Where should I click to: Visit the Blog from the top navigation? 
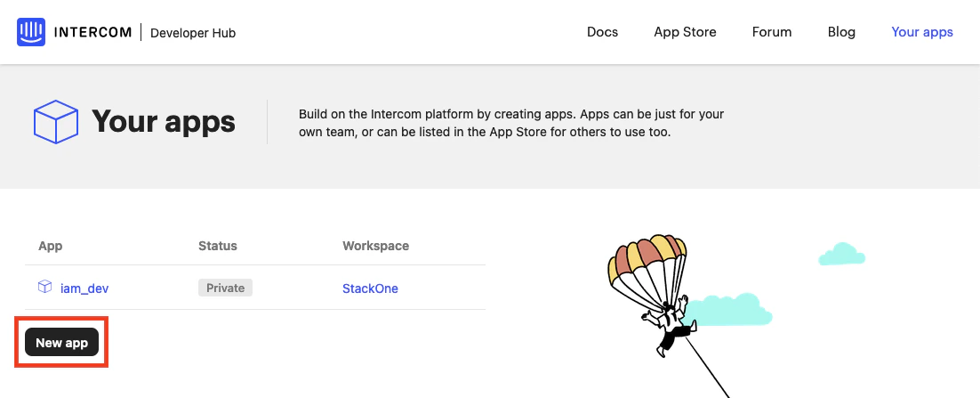[841, 32]
